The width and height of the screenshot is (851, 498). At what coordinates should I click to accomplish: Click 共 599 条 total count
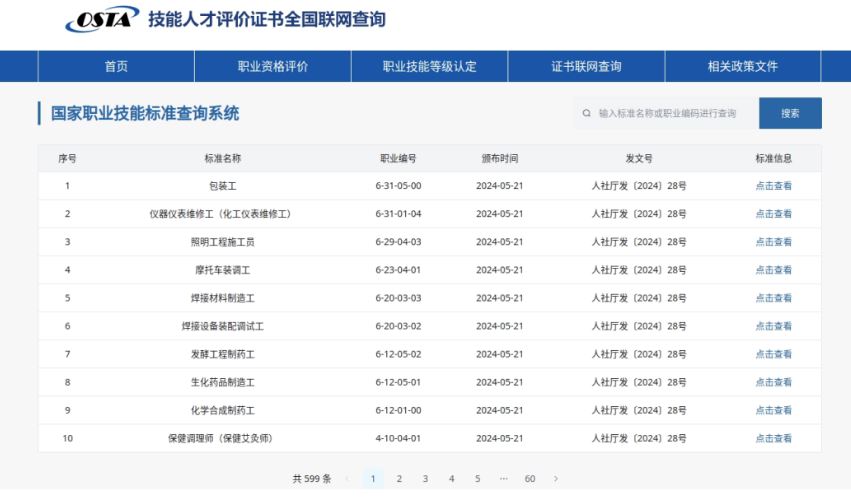click(x=312, y=478)
